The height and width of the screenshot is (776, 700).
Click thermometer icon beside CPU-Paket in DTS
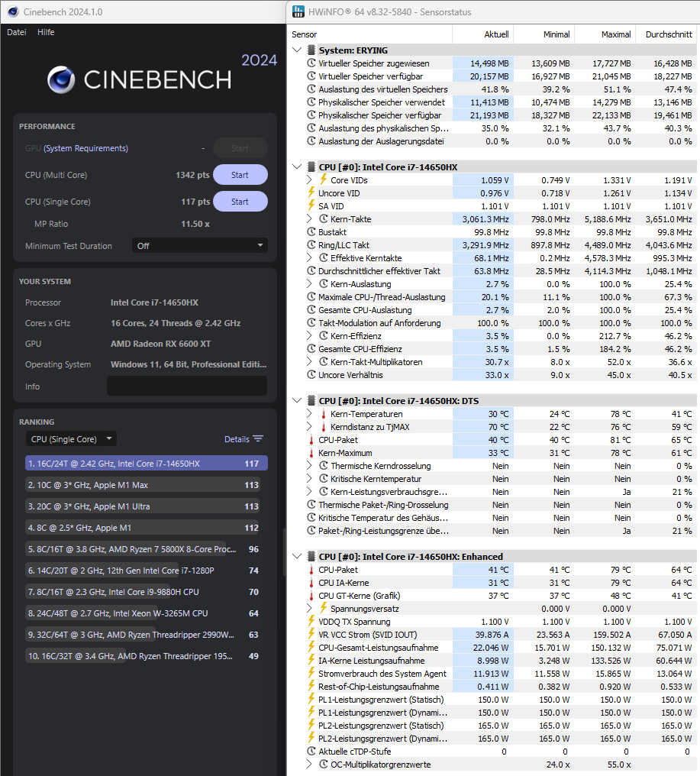(311, 439)
